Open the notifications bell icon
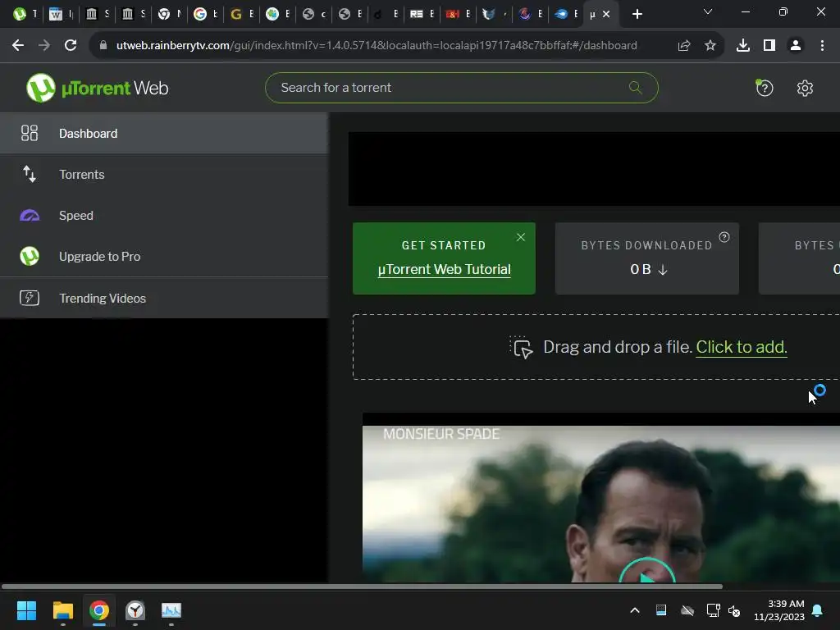Viewport: 840px width, 630px height. coord(818,610)
